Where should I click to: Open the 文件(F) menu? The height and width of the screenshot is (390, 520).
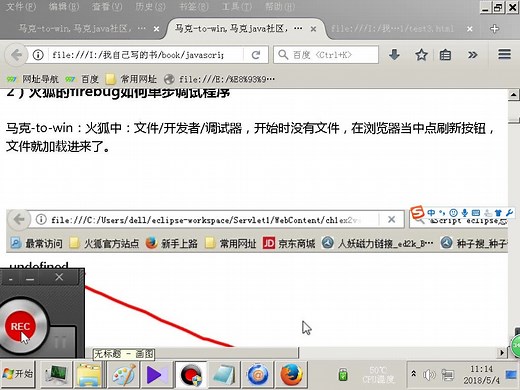click(x=21, y=7)
